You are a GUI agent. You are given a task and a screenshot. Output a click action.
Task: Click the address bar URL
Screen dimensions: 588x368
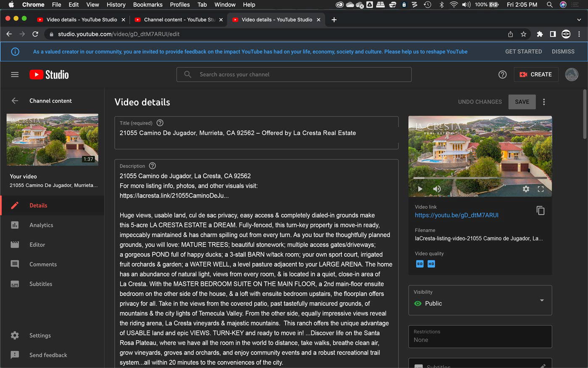(x=119, y=34)
